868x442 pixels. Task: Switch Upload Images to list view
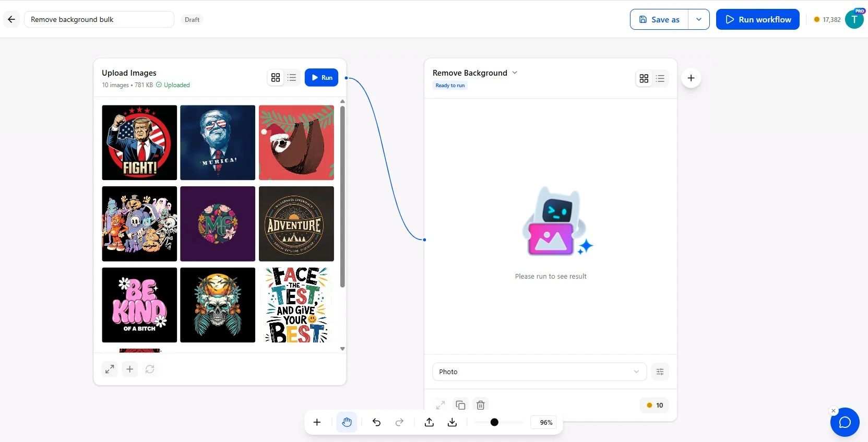click(292, 78)
